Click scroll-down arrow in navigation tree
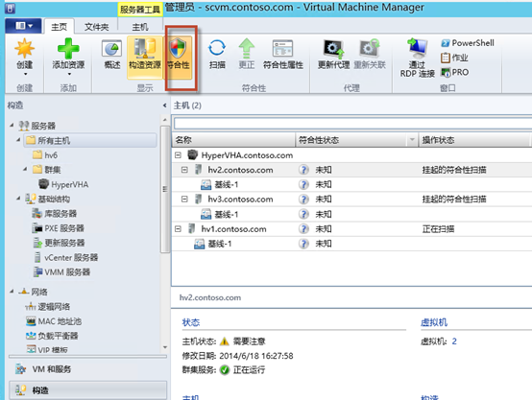The image size is (532, 400). click(x=165, y=347)
